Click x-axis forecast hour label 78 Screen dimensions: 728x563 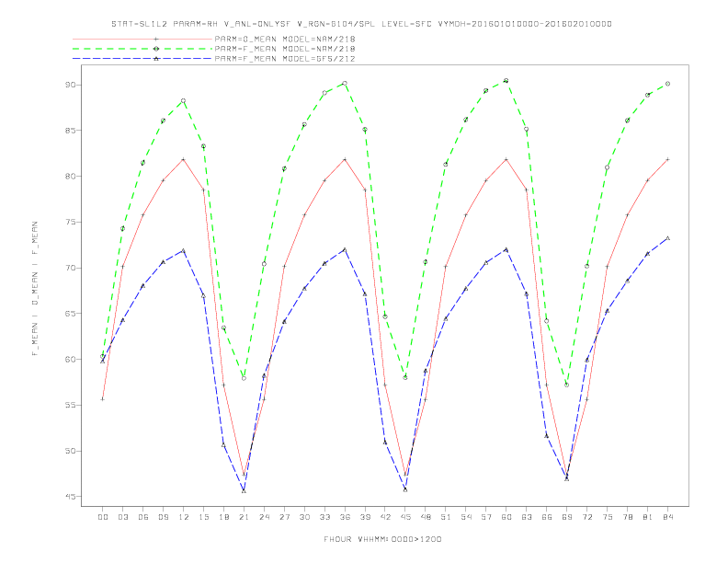[x=628, y=517]
